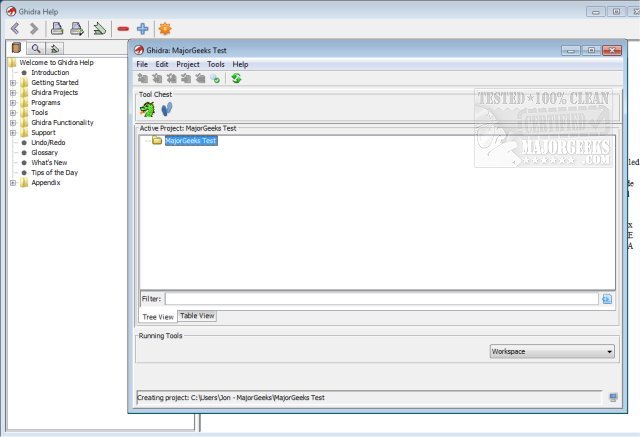Open the Introduction help topic
Viewport: 640px width, 437px height.
(x=50, y=72)
